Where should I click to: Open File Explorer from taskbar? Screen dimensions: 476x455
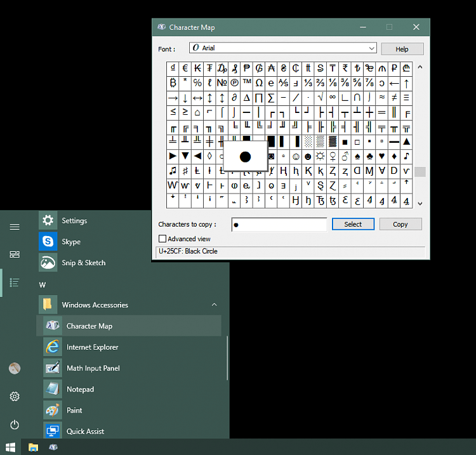click(x=33, y=447)
